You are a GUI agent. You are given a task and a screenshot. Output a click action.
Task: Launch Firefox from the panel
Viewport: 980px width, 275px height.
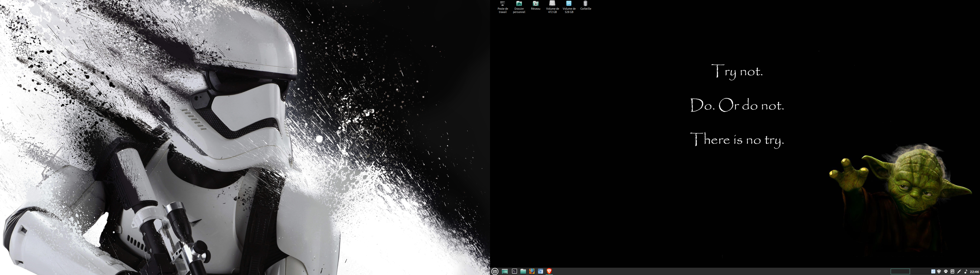coord(532,271)
